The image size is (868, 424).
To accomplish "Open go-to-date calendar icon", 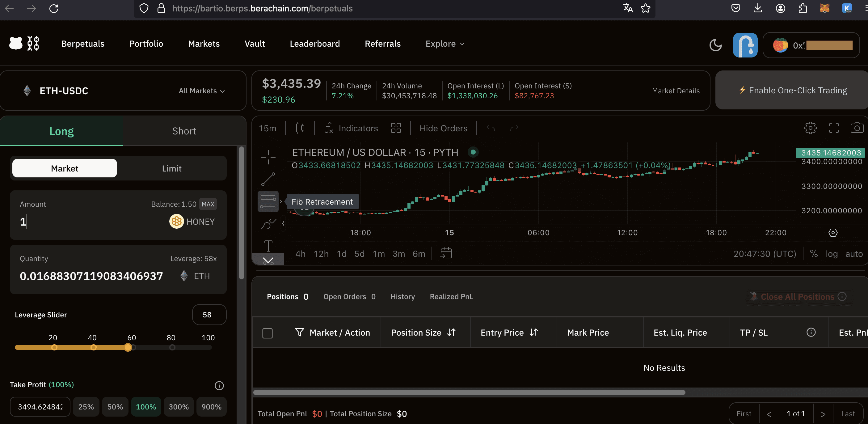I will point(446,253).
